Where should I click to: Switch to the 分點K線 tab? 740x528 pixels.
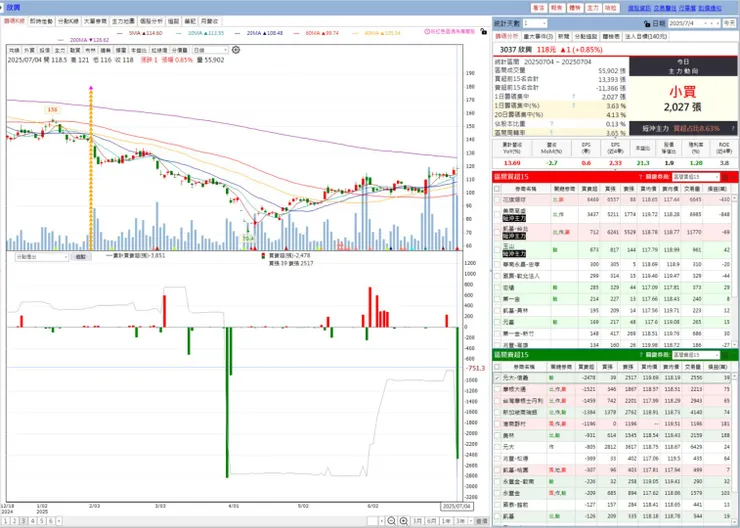(x=68, y=22)
